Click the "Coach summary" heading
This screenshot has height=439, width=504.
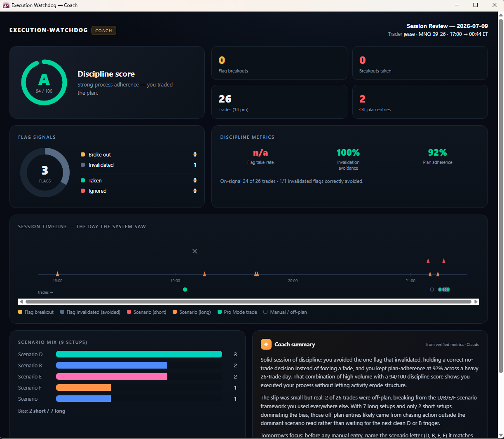[x=295, y=344]
